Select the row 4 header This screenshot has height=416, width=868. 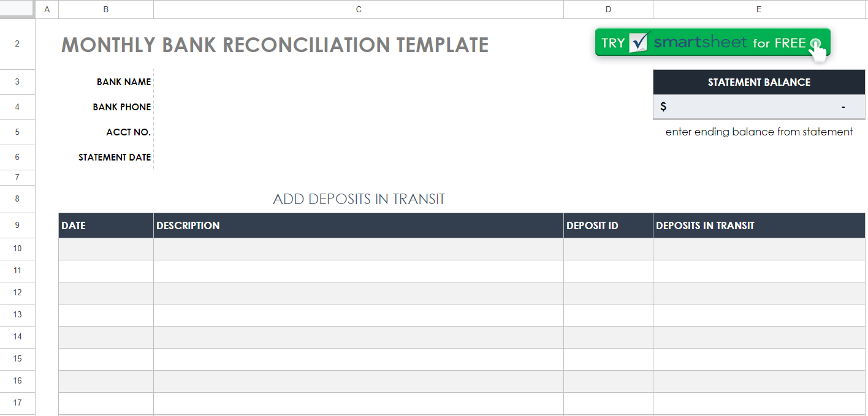coord(17,107)
